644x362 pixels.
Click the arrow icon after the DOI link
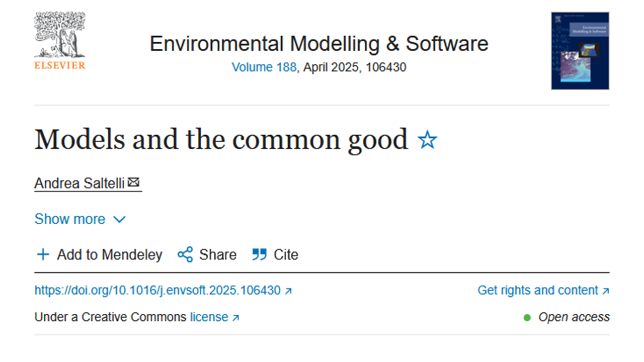click(288, 291)
